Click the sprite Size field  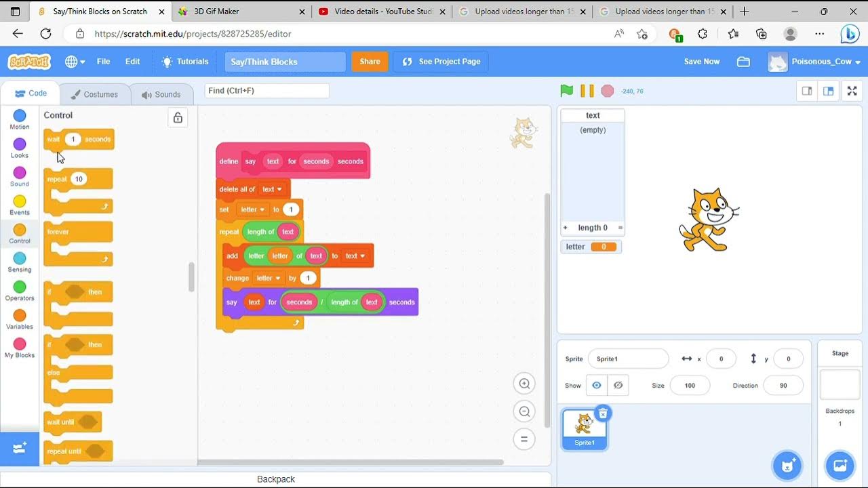[690, 385]
